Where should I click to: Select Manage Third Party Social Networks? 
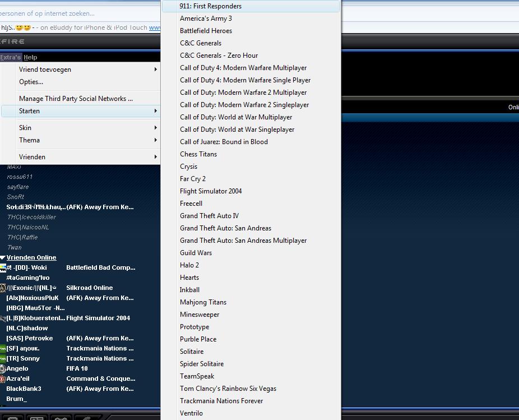point(81,99)
